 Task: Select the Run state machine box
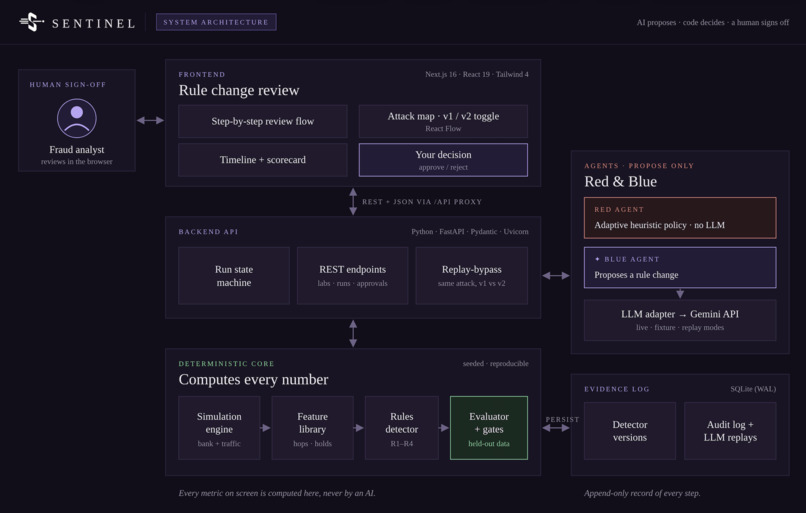[234, 276]
